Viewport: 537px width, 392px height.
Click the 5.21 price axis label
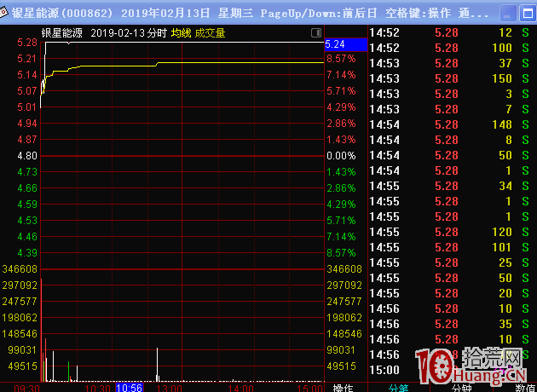pos(27,59)
